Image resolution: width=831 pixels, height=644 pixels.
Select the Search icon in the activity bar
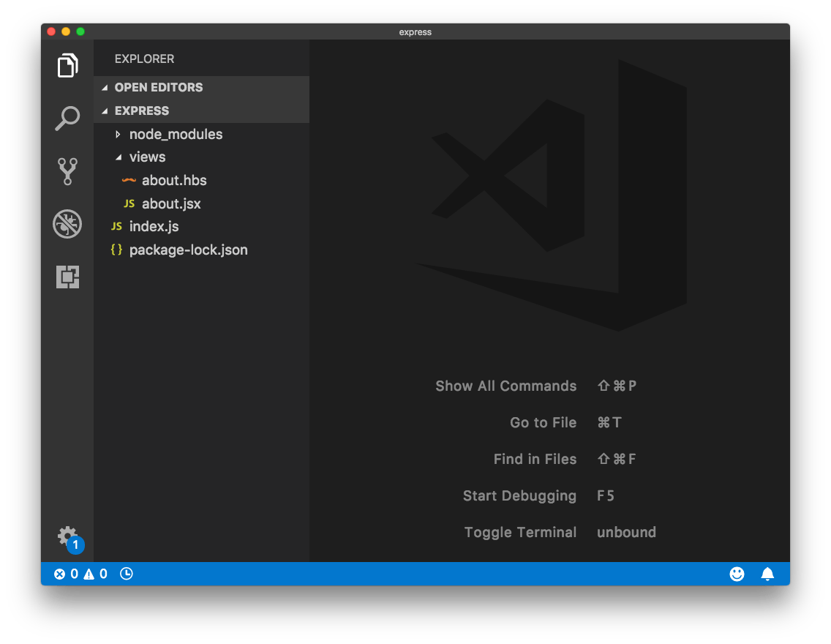coord(67,118)
